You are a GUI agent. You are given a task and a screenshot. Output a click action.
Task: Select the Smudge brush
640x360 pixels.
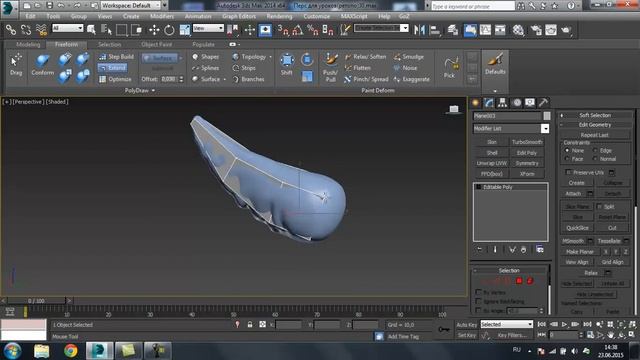click(x=409, y=57)
